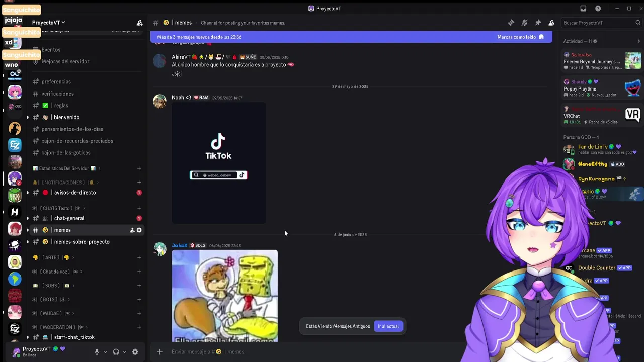Screen dimensions: 644x362
Task: Switch to the BETA TEST server icon
Action: tap(15, 195)
